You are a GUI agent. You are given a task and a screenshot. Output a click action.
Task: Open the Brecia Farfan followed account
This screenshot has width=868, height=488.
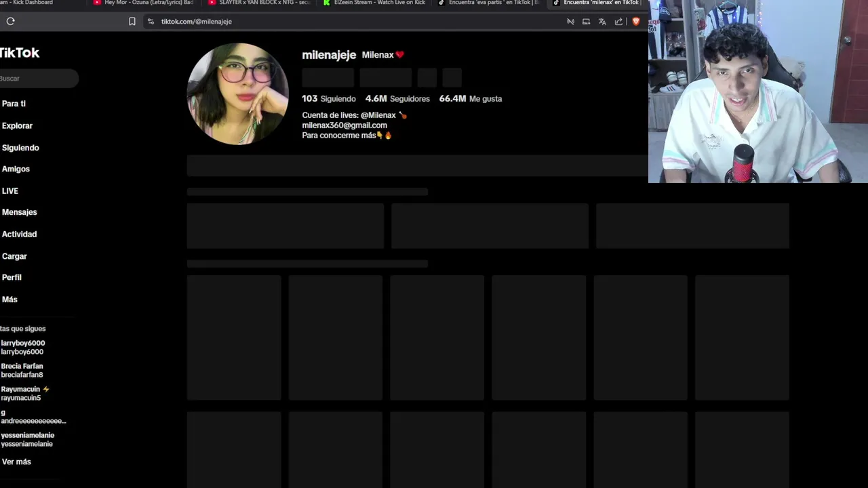pos(22,370)
